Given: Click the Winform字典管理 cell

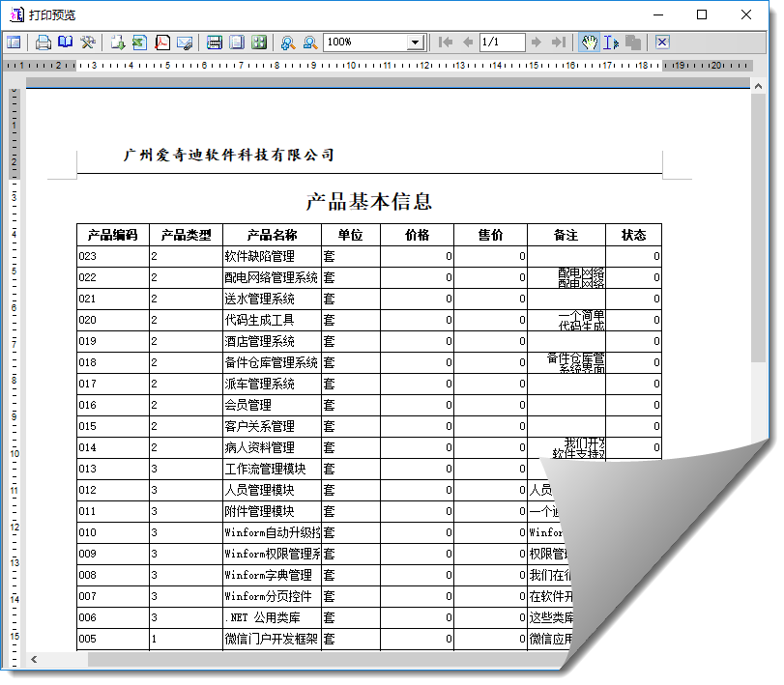Looking at the screenshot, I should click(272, 575).
